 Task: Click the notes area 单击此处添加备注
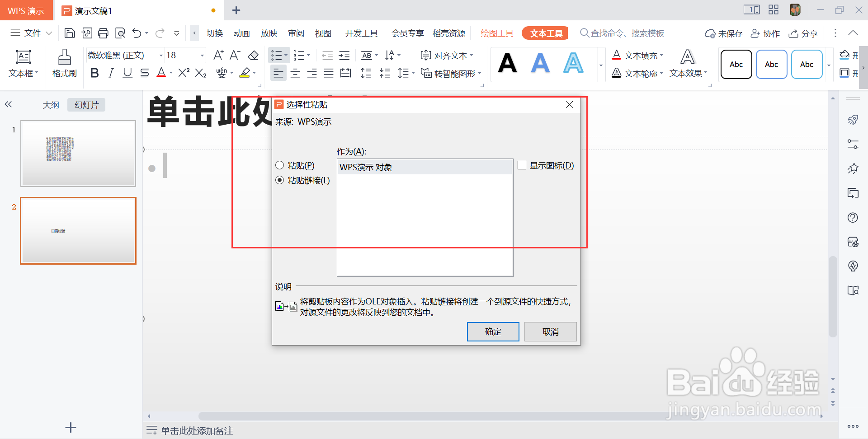click(x=197, y=430)
